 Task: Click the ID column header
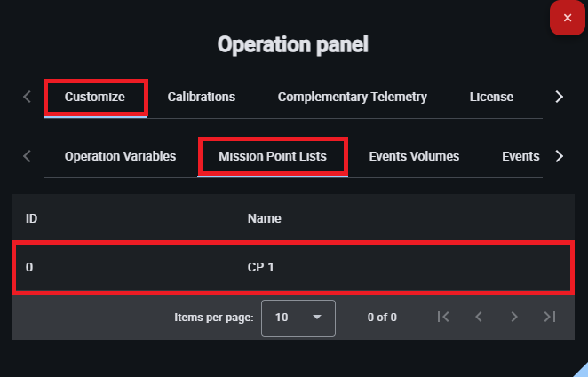31,217
